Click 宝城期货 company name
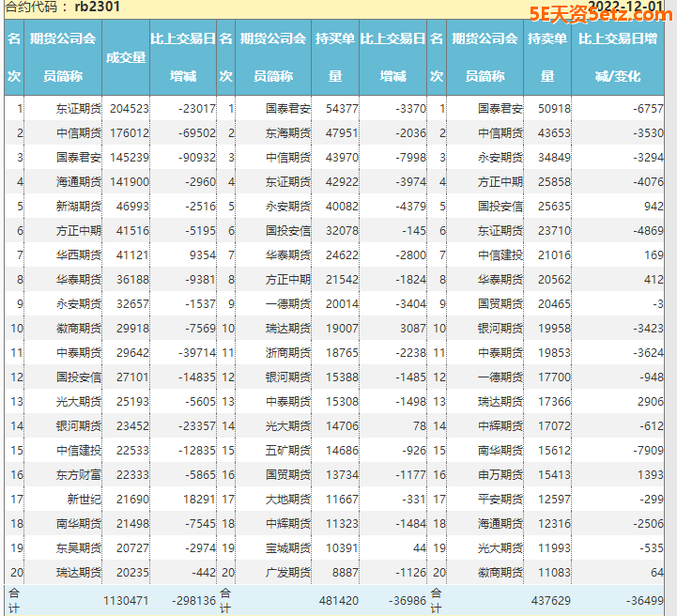677x616 pixels. point(288,548)
